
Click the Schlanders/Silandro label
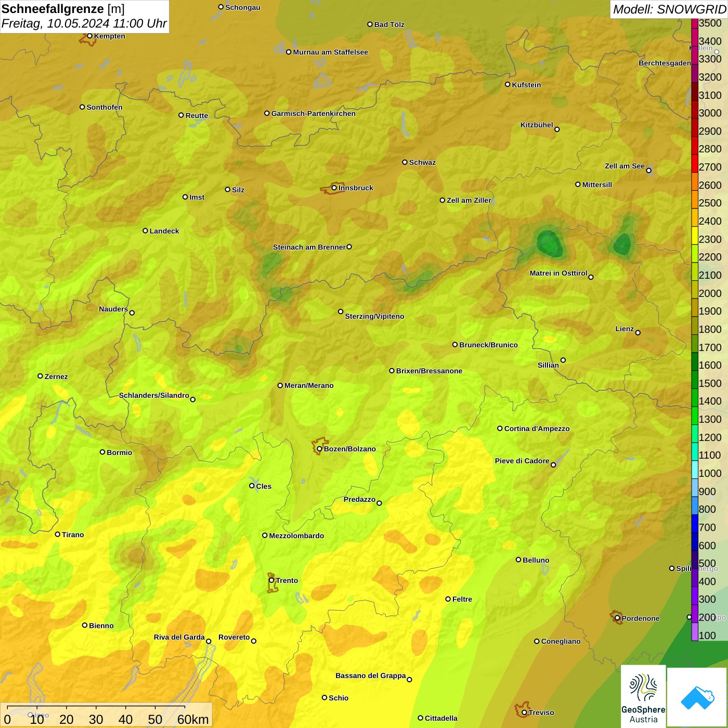pyautogui.click(x=154, y=395)
